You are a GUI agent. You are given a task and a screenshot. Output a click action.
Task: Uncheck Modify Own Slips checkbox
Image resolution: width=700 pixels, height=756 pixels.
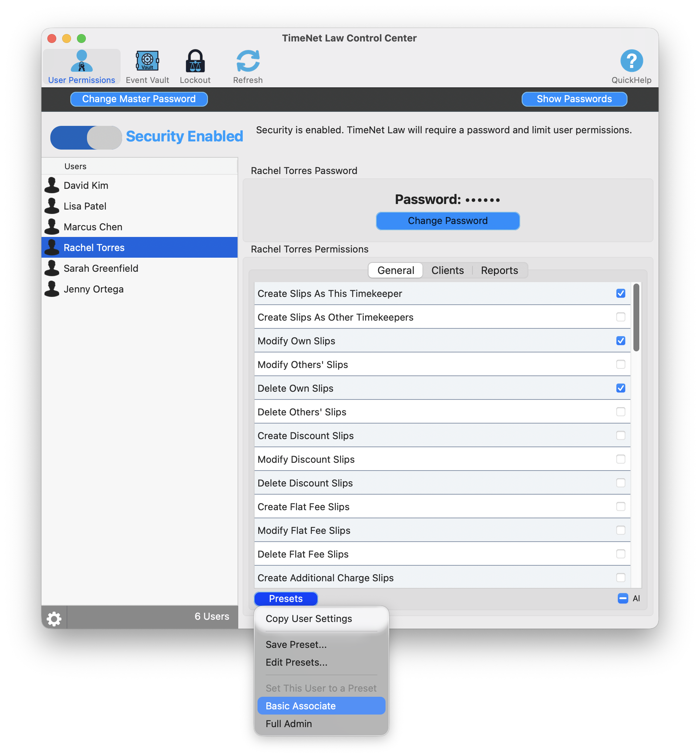tap(620, 341)
